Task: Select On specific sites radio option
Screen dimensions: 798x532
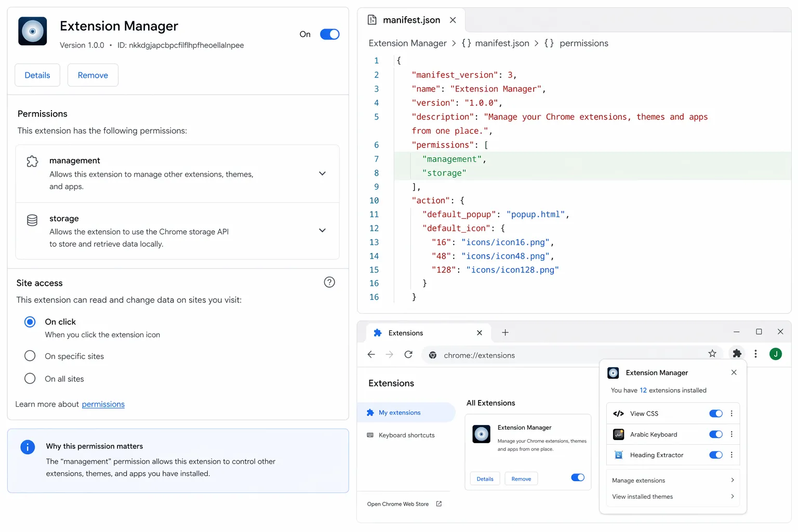Action: pyautogui.click(x=30, y=356)
